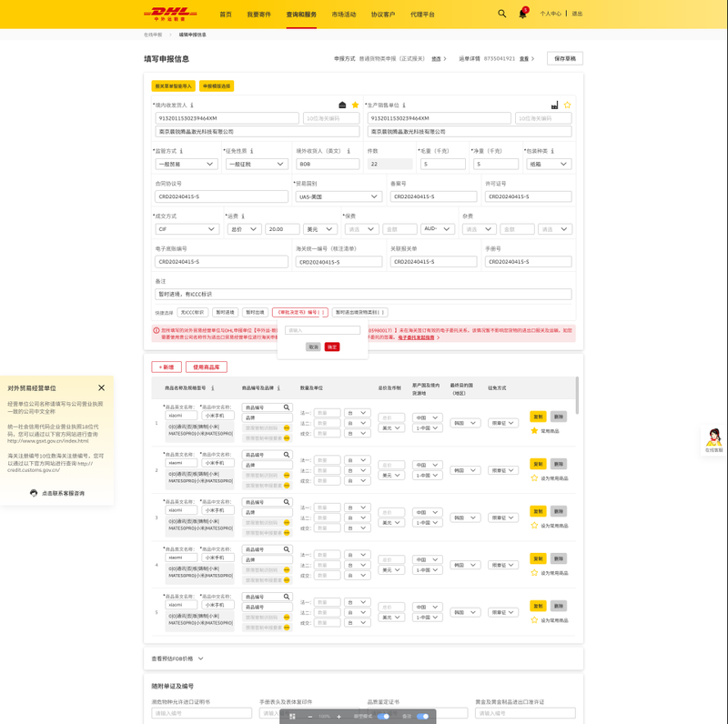This screenshot has width=728, height=724.
Task: Open row 1 最终目的国 dropdown
Action: tap(465, 423)
